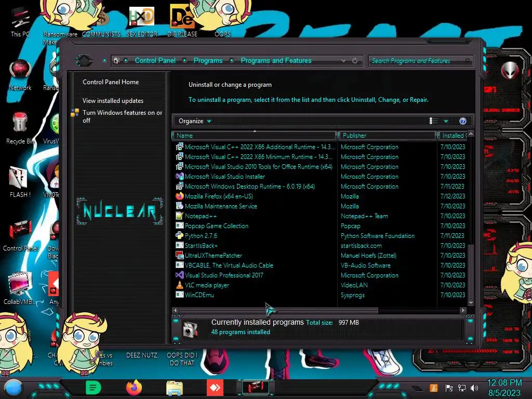Viewport: 532px width, 399px height.
Task: Open Turn Windows features on or off
Action: (x=122, y=116)
